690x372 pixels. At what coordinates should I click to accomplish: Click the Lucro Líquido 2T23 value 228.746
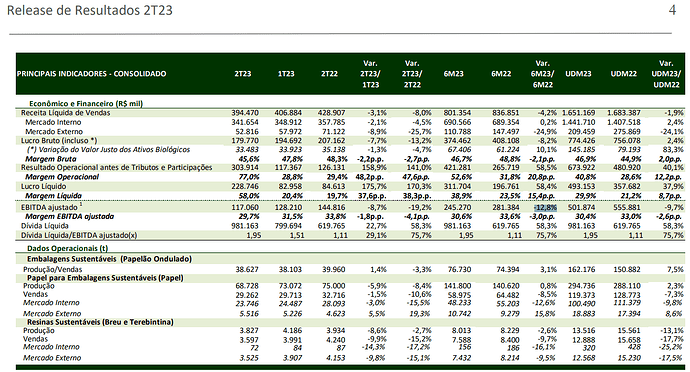click(245, 186)
